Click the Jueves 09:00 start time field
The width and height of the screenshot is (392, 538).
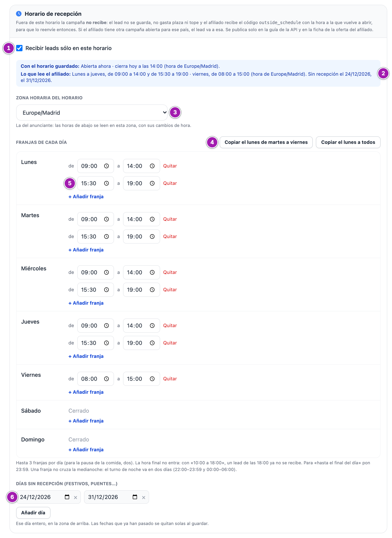[95, 325]
